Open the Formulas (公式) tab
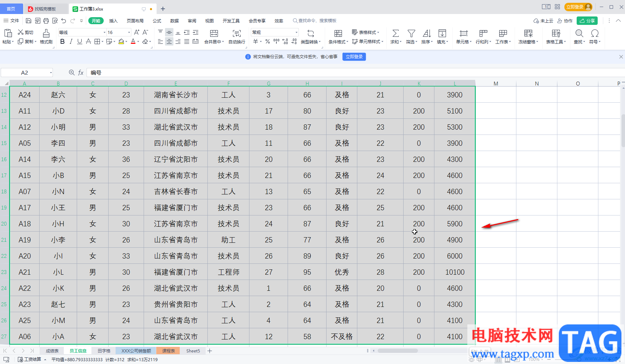 click(x=157, y=21)
